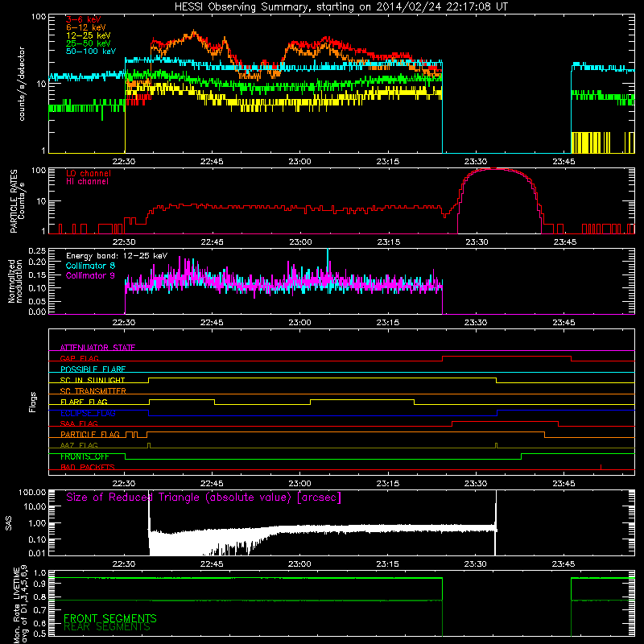
Task: Click the 22:45 tick under the flags panel
Action: [x=212, y=484]
